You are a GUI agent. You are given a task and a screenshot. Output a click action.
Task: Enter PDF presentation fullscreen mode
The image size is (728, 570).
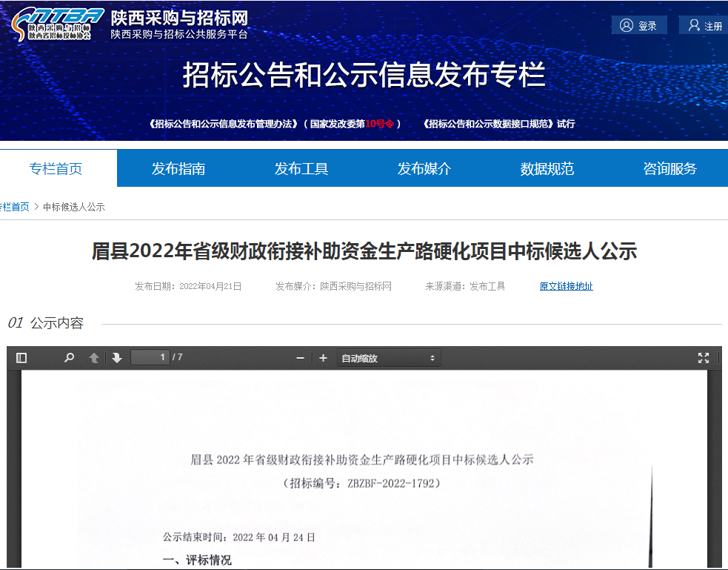coord(703,358)
